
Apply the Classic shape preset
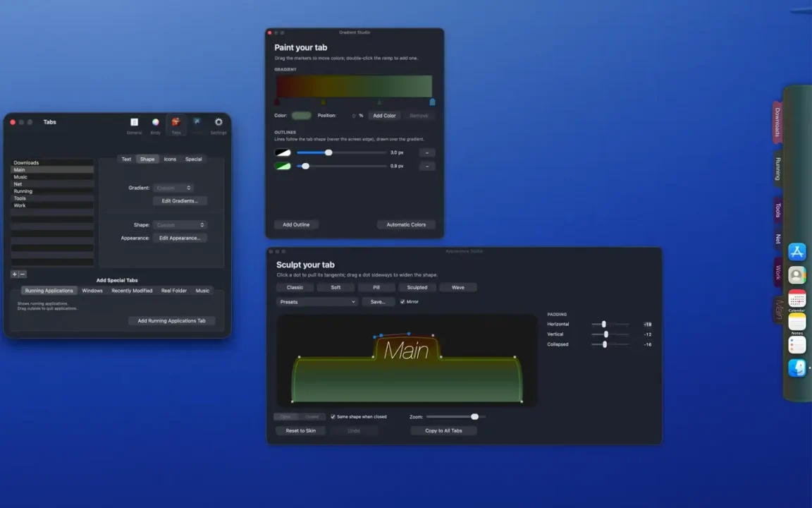(x=295, y=288)
